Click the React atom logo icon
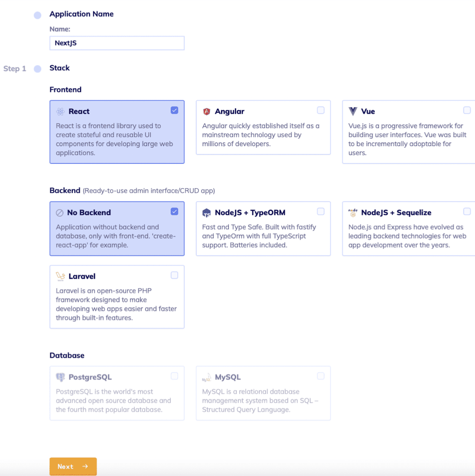Viewport: 475px width, 476px height. click(x=60, y=111)
